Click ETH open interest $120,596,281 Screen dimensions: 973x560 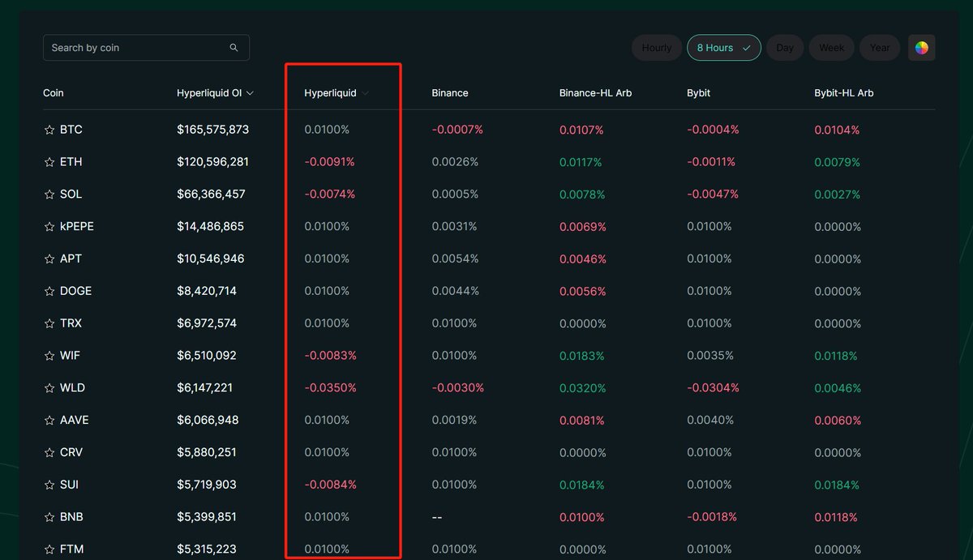coord(213,162)
